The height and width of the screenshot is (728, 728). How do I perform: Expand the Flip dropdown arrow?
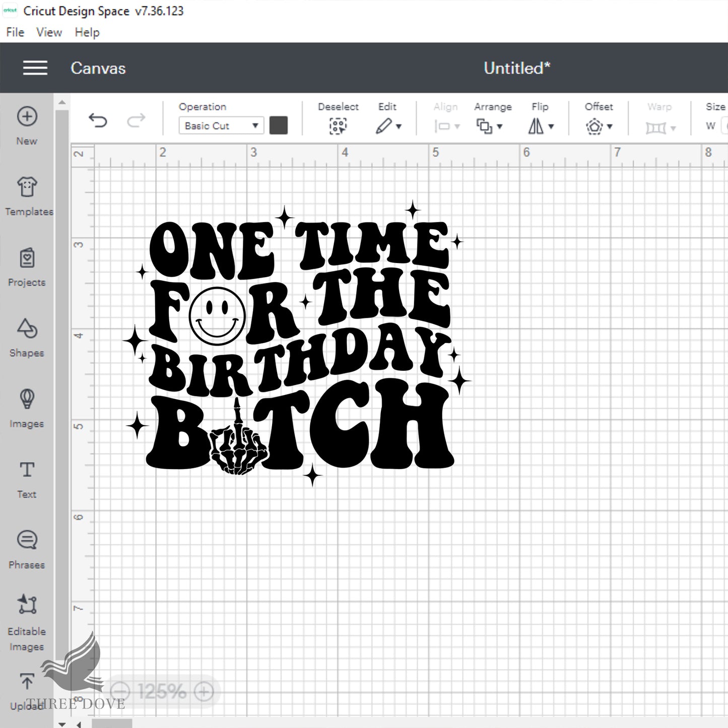coord(551,126)
